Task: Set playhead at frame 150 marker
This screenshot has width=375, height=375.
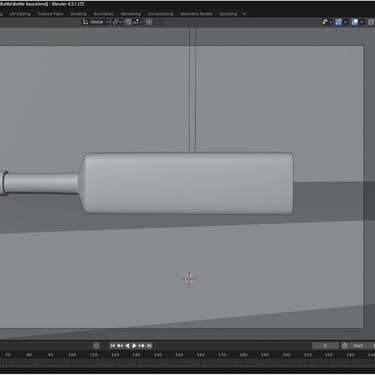Action: tap(179, 355)
